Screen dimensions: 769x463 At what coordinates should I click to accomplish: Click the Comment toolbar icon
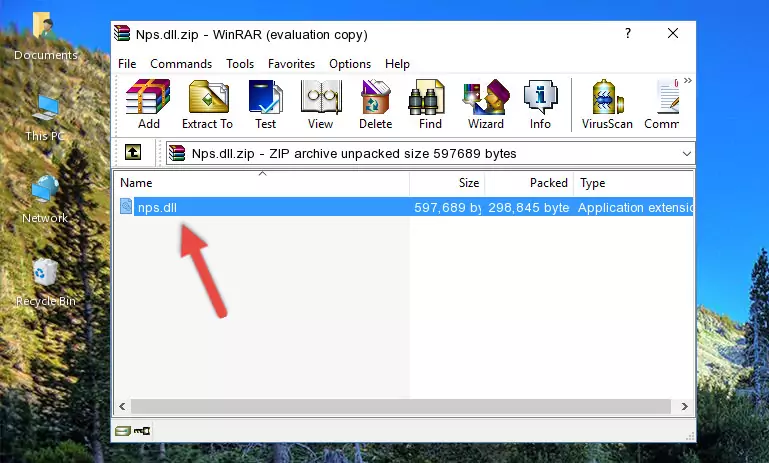(662, 104)
